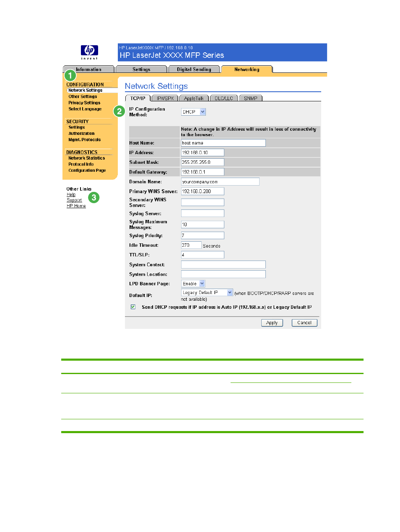Open Other Settings in the sidebar

[x=83, y=97]
